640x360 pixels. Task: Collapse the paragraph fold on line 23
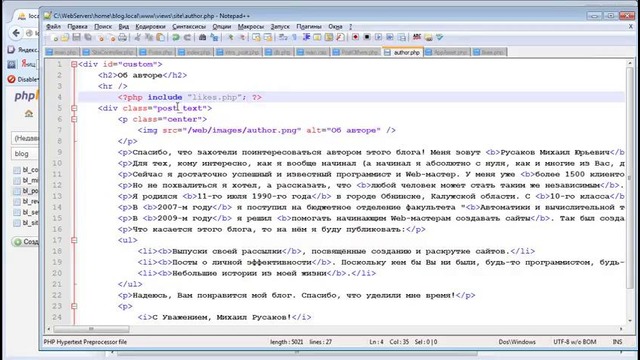tap(74, 306)
